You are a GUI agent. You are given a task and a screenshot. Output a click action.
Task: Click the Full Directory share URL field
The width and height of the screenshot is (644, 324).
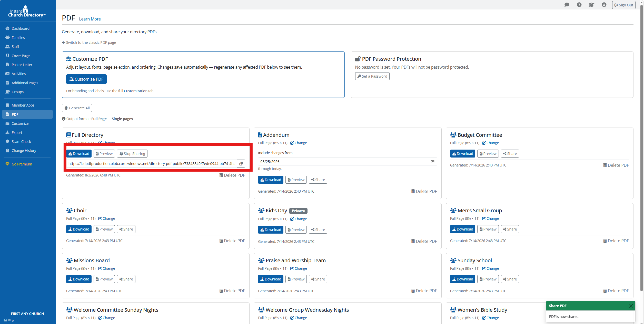152,164
